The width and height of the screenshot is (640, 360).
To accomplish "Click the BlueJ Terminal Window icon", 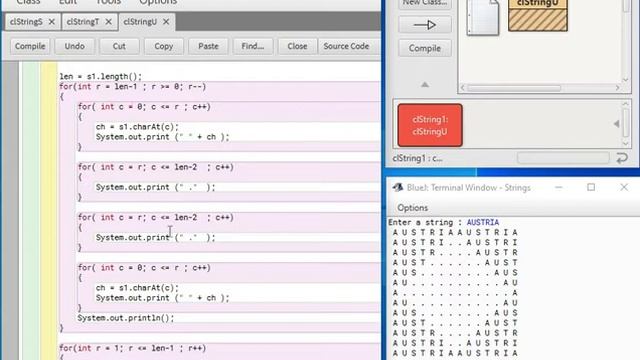I will pyautogui.click(x=398, y=187).
